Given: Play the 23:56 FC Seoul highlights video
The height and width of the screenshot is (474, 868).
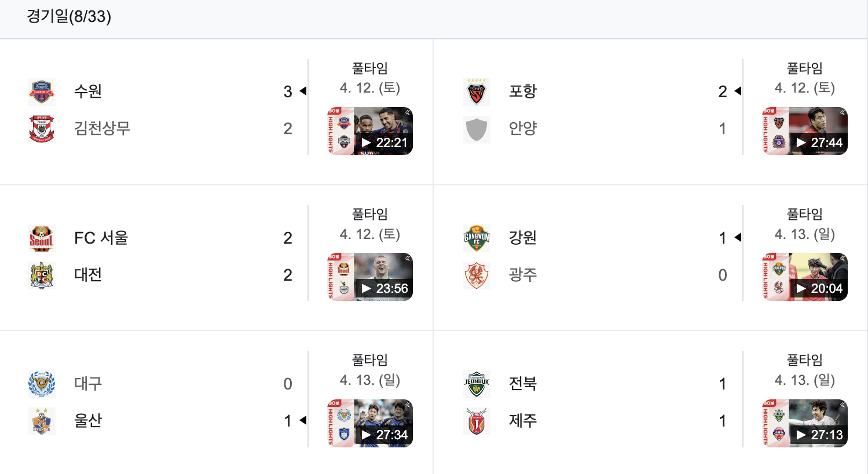Looking at the screenshot, I should 370,277.
